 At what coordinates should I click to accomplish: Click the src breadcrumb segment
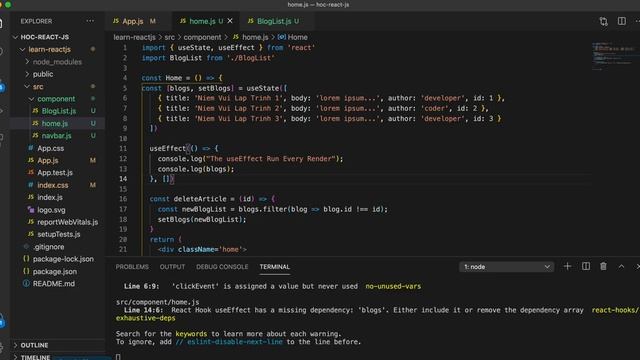pos(169,37)
